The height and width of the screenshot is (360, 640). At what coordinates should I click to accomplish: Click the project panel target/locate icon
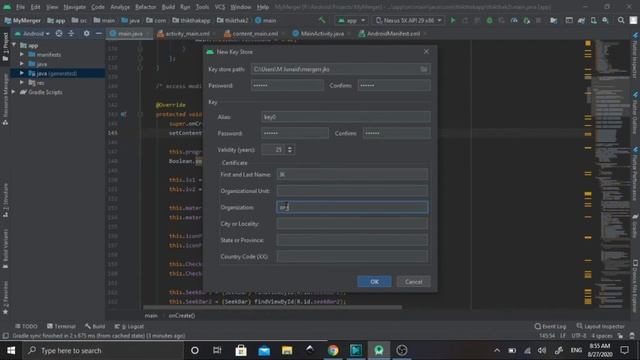click(59, 33)
